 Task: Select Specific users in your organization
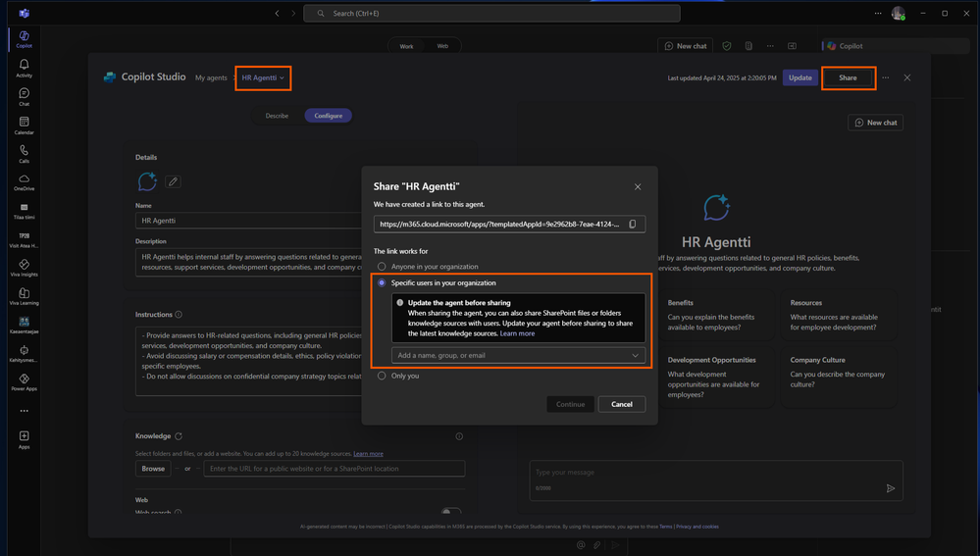coord(382,283)
